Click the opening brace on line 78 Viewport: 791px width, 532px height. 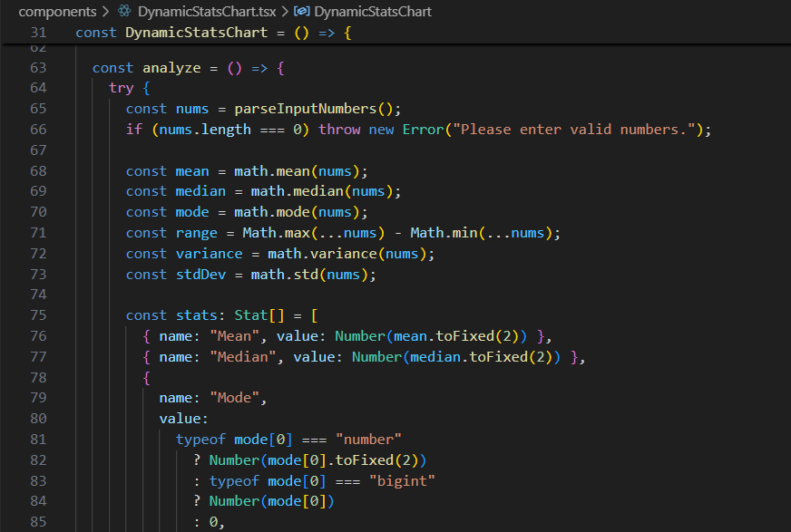click(x=146, y=378)
